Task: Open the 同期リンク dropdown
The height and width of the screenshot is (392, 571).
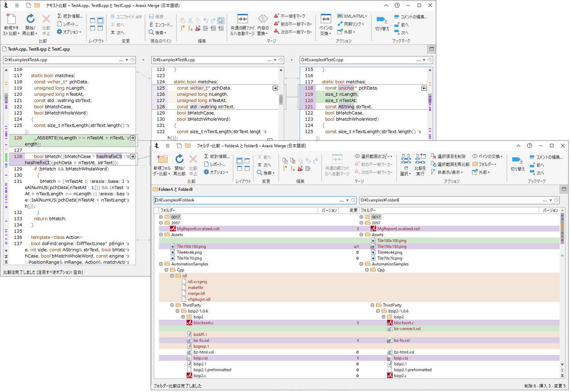Action: [351, 24]
